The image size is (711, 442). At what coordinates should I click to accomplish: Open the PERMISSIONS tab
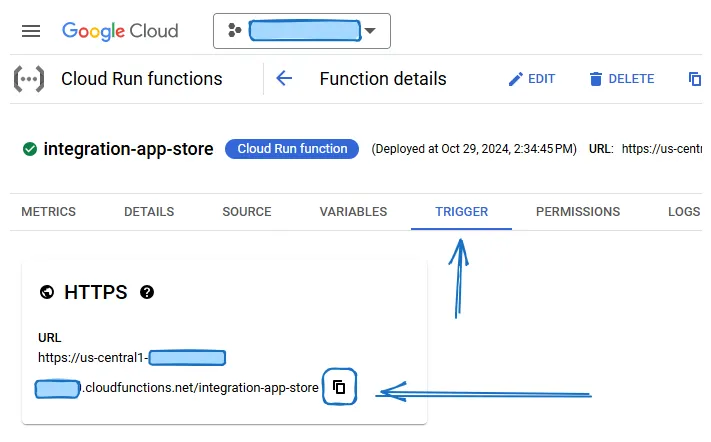pyautogui.click(x=578, y=212)
